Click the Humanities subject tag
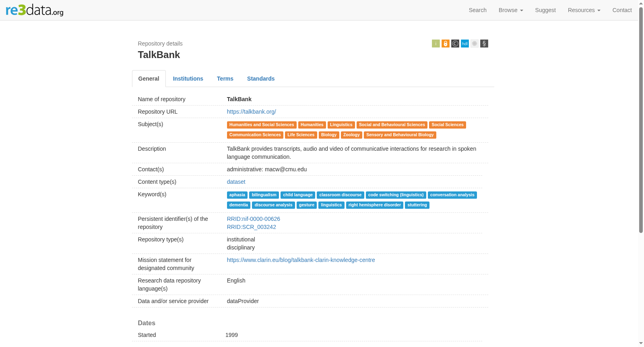Viewport: 644px width, 347px height. (x=312, y=125)
